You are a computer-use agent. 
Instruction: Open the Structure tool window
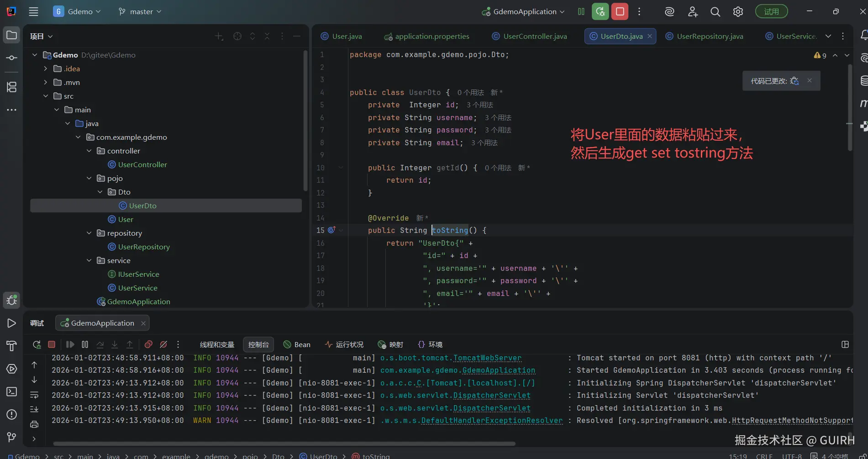coord(12,87)
